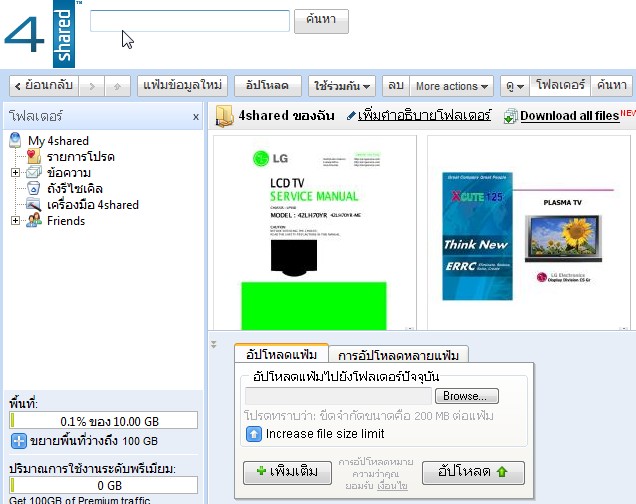Click the favorites heart folder icon
This screenshot has height=504, width=636.
[x=34, y=157]
